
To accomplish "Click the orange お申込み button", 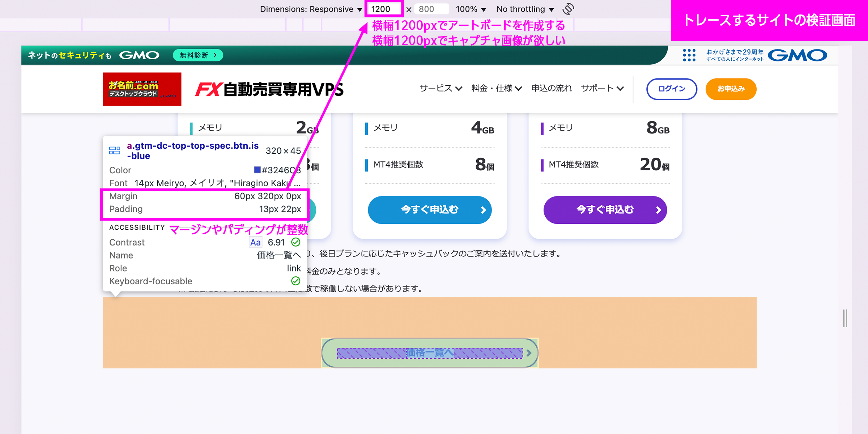I will click(731, 89).
